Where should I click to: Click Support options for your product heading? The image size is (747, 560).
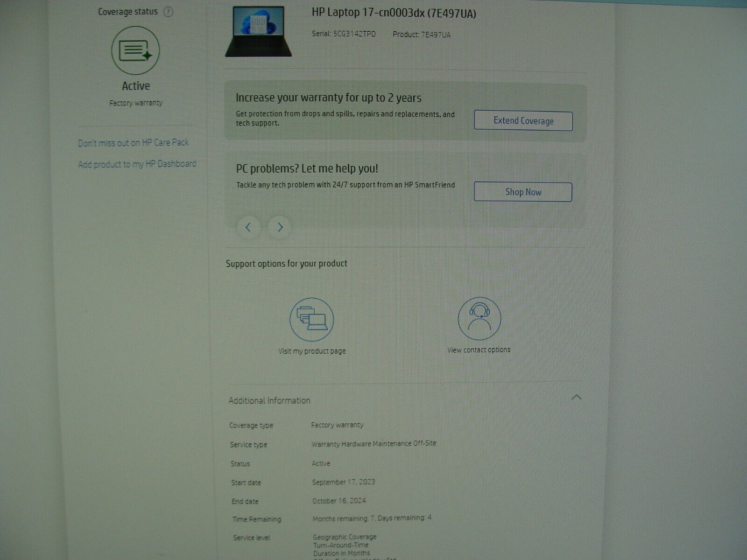pos(287,264)
